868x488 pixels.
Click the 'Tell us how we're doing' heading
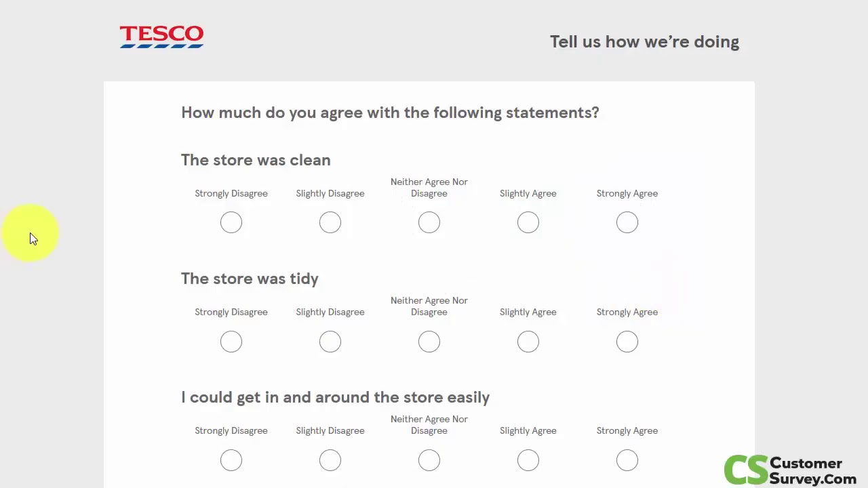[x=644, y=42]
